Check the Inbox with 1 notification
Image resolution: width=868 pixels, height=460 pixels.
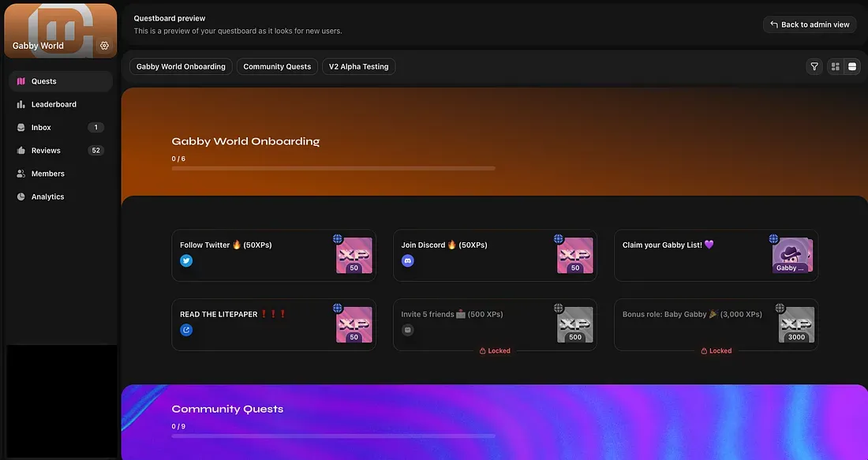(40, 127)
